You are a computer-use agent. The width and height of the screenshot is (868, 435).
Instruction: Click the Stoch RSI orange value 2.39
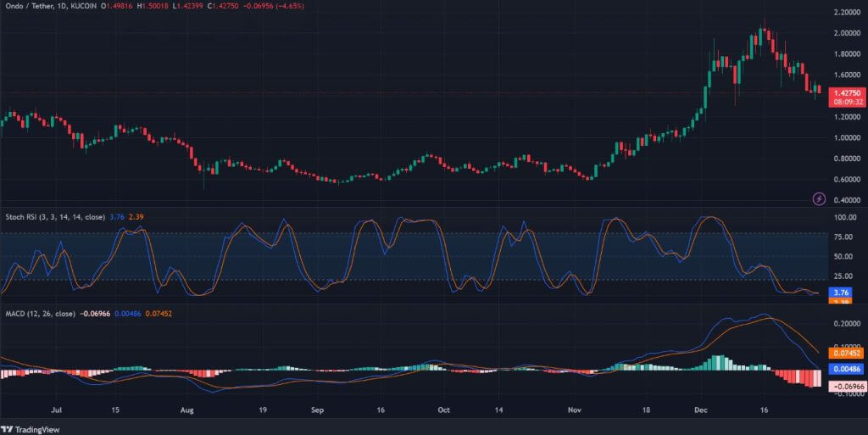136,217
